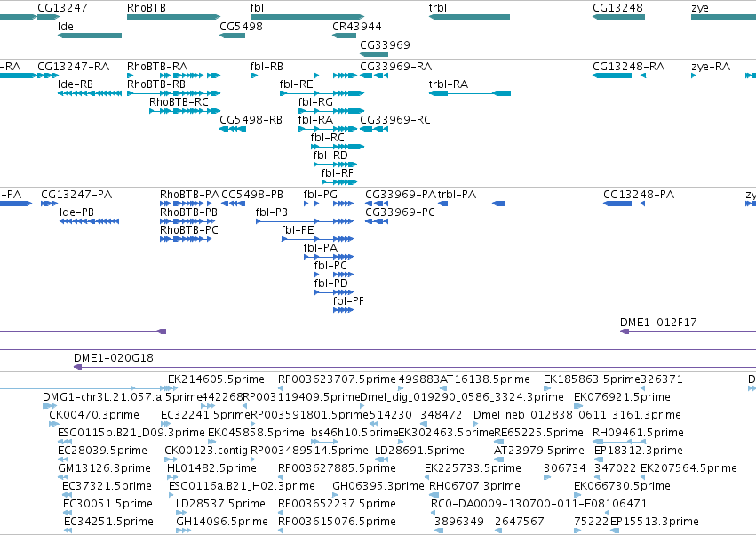The width and height of the screenshot is (756, 535).
Task: Select the CG33969-RA transcript label
Action: (x=396, y=66)
